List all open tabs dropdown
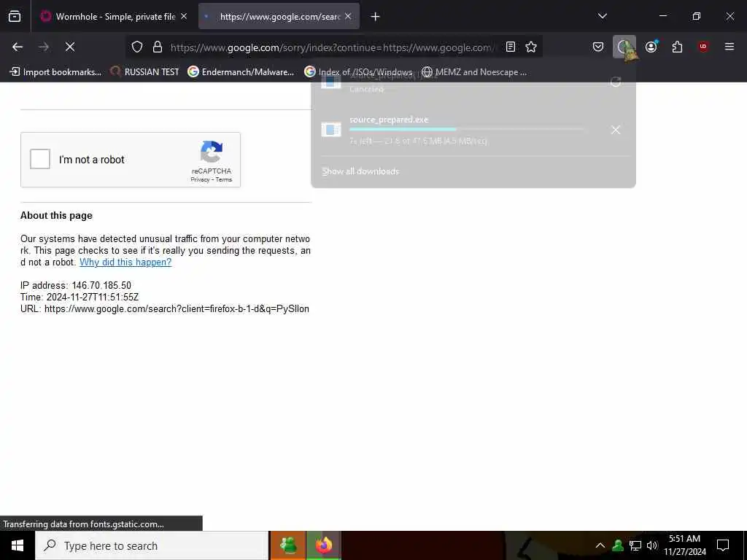This screenshot has height=560, width=747. pyautogui.click(x=602, y=16)
